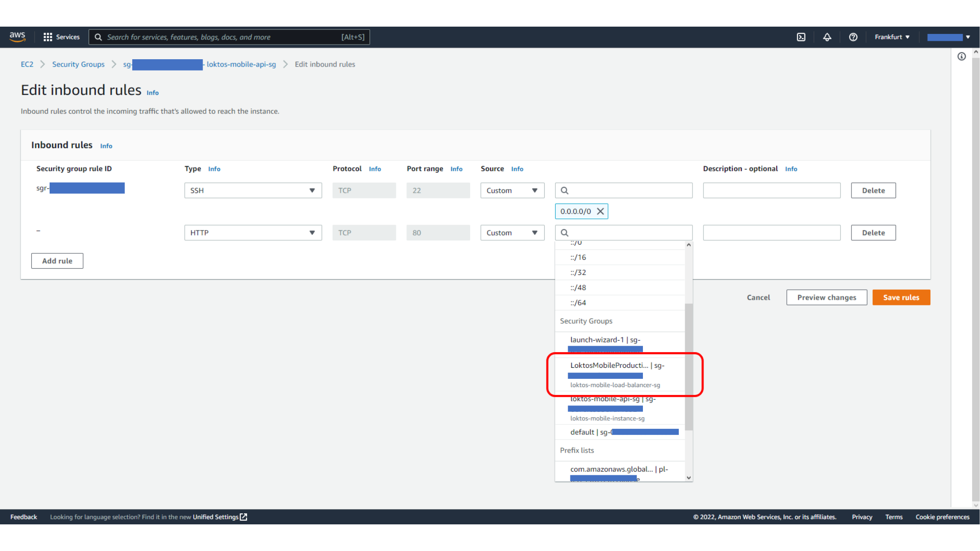Click dropdown list scroll-down arrow
The height and width of the screenshot is (551, 980).
(688, 478)
